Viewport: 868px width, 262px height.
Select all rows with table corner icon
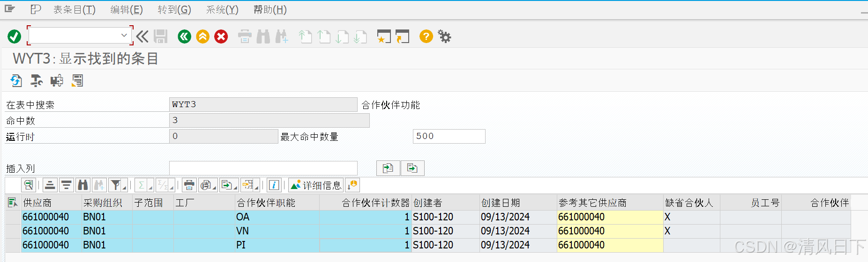pyautogui.click(x=13, y=203)
